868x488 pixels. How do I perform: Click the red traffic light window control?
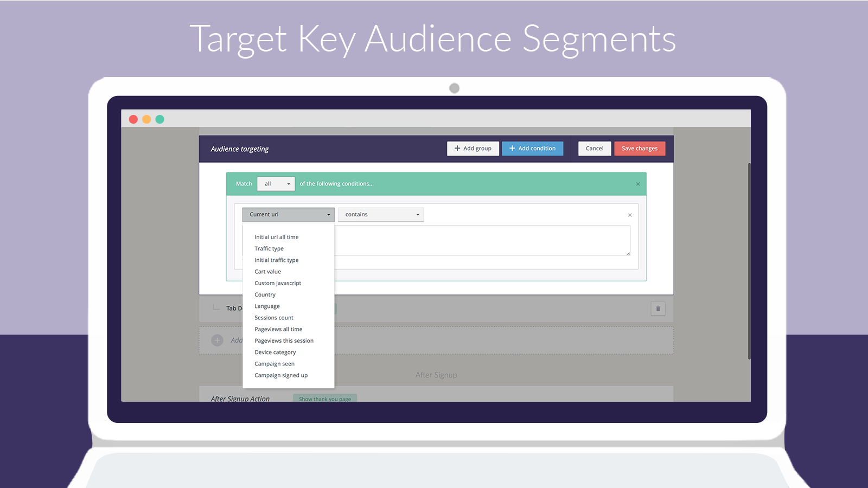(x=133, y=119)
